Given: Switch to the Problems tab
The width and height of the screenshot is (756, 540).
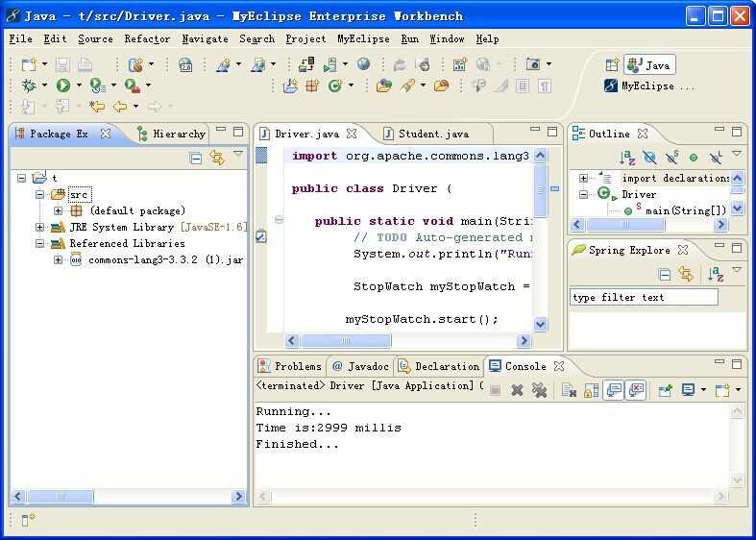Looking at the screenshot, I should pos(290,366).
